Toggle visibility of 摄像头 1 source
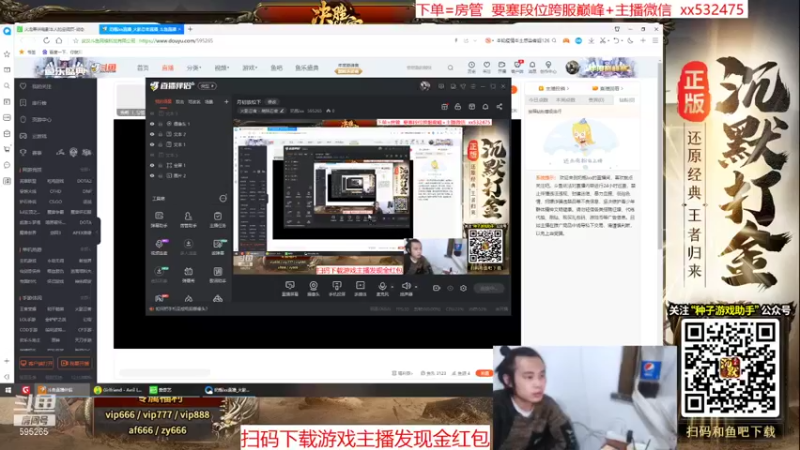Screen dimensions: 800x450 (x=152, y=123)
